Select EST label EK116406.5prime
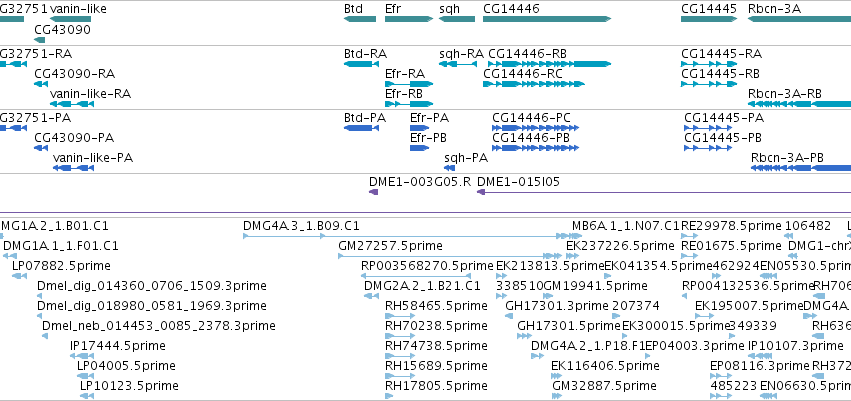 [x=605, y=365]
